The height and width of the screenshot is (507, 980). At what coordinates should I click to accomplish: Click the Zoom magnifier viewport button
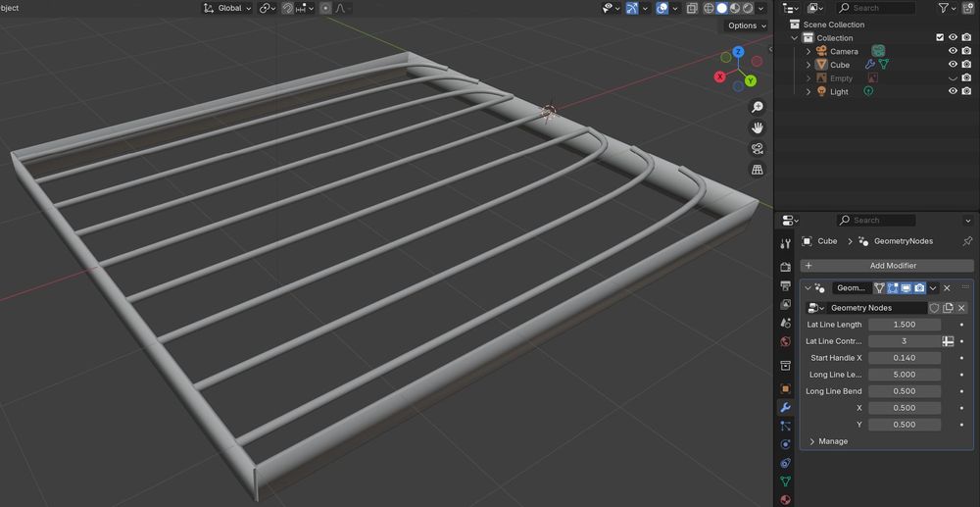757,107
